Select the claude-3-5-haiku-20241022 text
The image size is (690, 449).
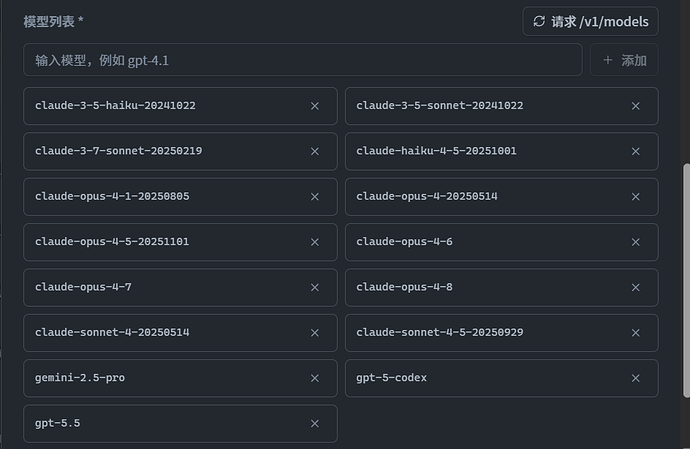[115, 106]
